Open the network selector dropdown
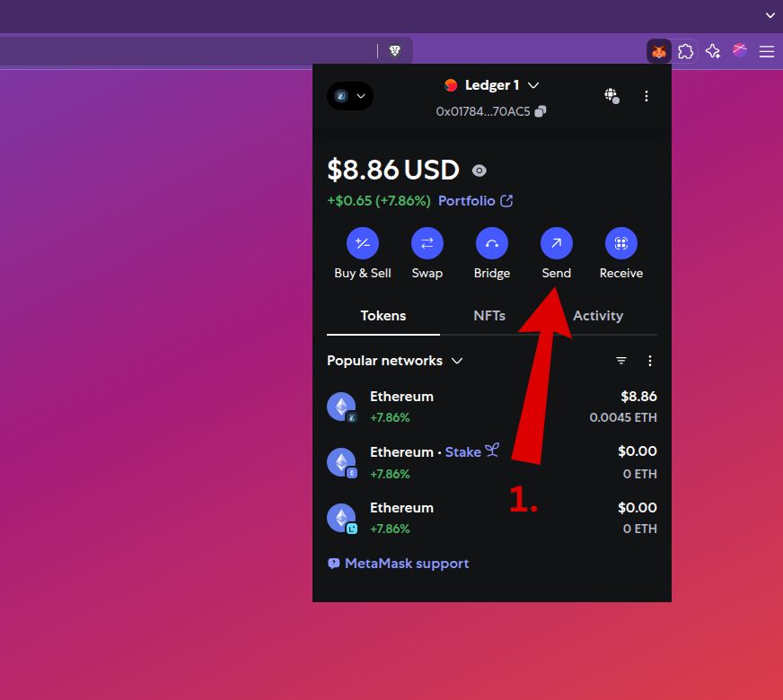This screenshot has height=700, width=783. 350,96
